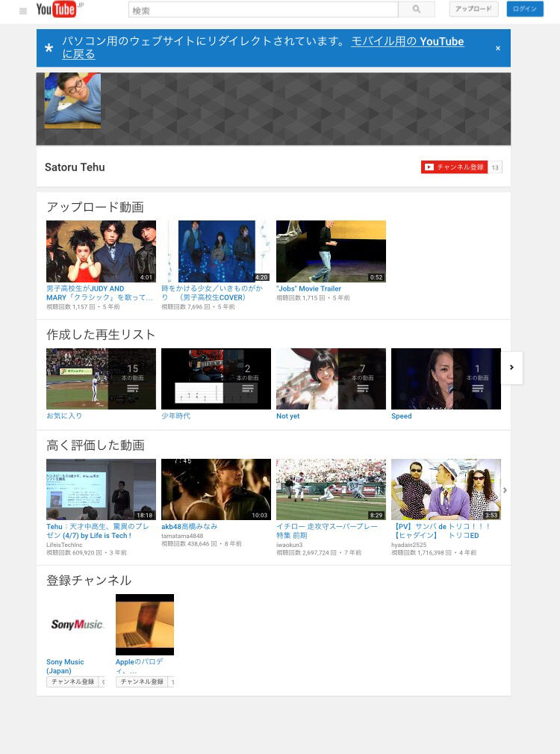This screenshot has height=754, width=560.
Task: Play the サンバ de トリコ PV thumbnail
Action: (x=447, y=489)
